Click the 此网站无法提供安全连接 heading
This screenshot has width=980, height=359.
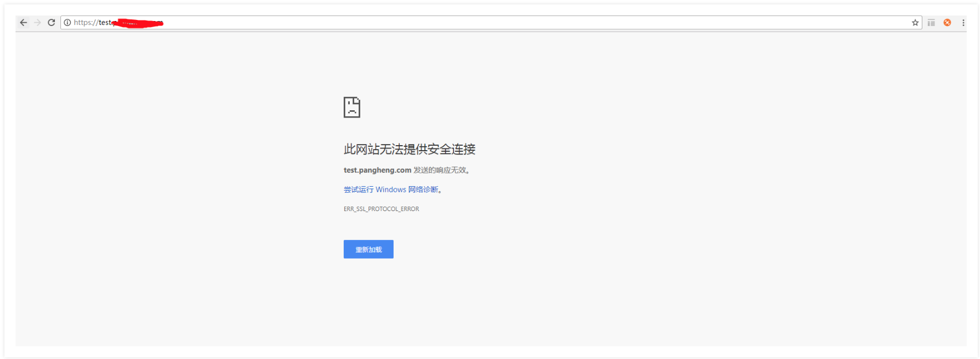[x=410, y=149]
